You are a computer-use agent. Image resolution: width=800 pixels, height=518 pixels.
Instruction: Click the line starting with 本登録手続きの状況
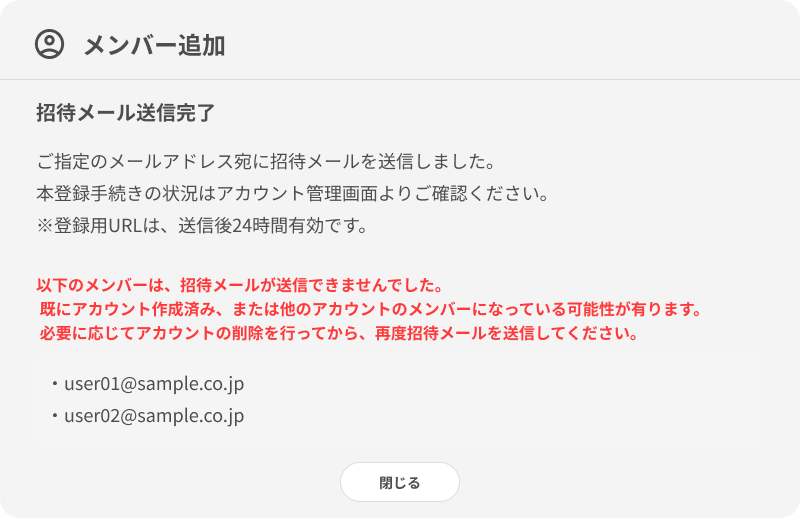pyautogui.click(x=292, y=193)
